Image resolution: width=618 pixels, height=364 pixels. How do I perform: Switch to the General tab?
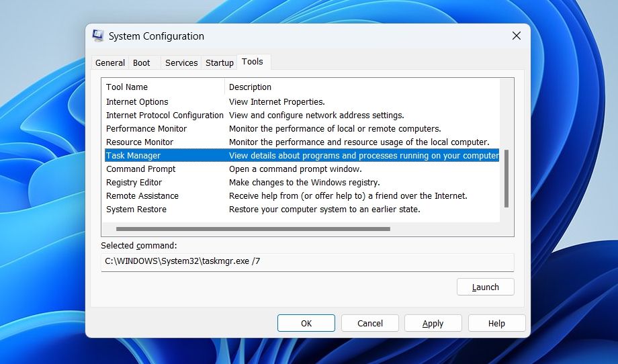110,62
